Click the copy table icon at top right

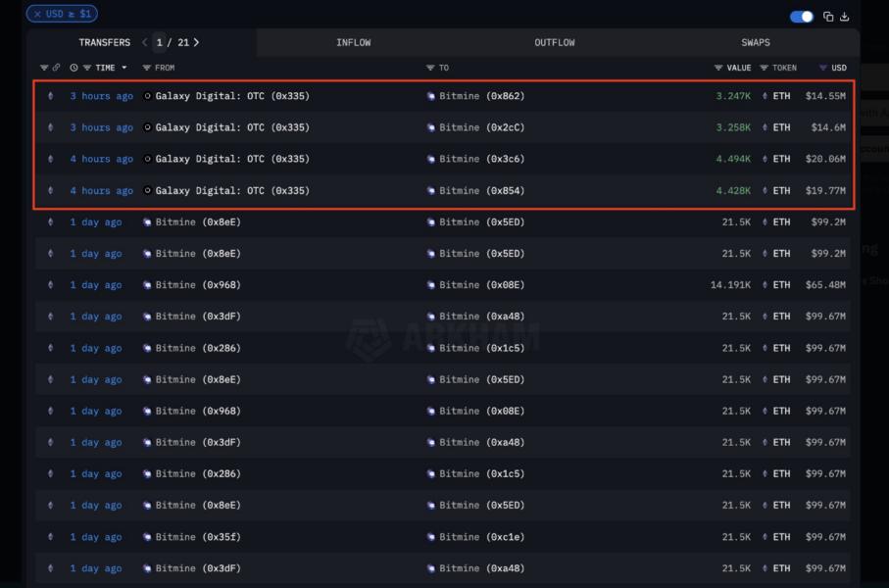[x=828, y=17]
